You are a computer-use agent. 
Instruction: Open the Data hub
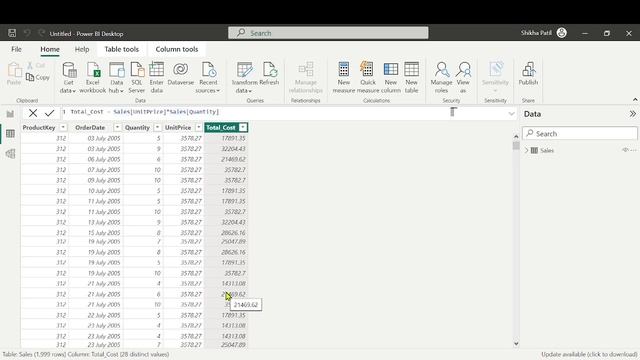pyautogui.click(x=116, y=78)
